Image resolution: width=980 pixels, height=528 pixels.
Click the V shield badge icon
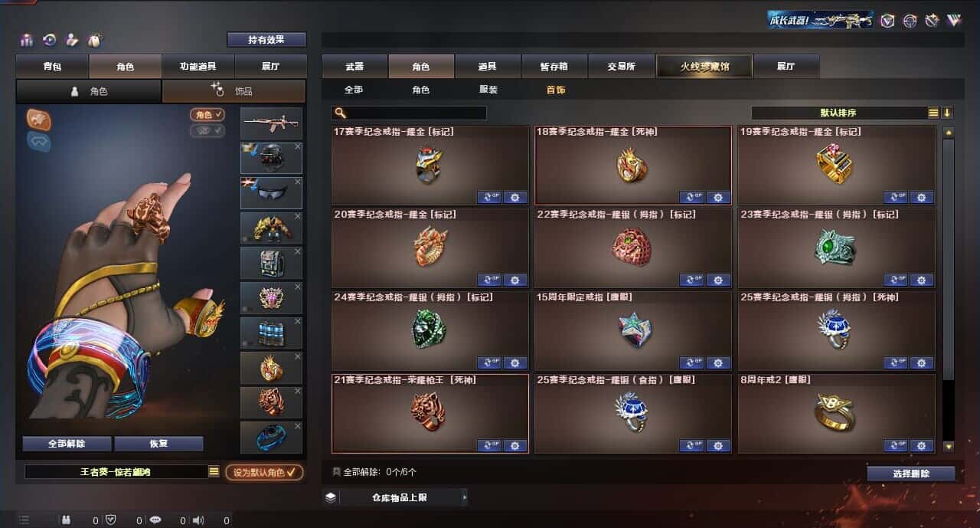point(887,21)
